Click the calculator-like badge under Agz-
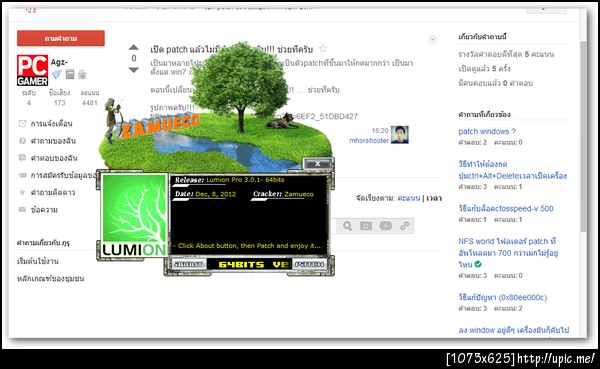This screenshot has width=600, height=369. (x=70, y=74)
